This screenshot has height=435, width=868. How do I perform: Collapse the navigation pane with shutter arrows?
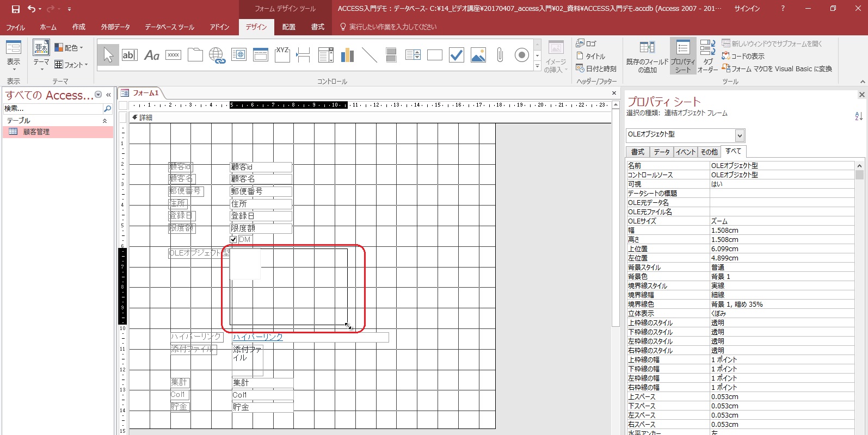pos(108,95)
